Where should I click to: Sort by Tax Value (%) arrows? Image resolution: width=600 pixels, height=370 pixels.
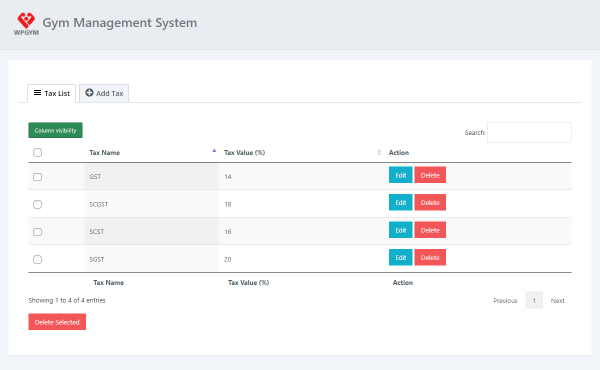[x=379, y=152]
